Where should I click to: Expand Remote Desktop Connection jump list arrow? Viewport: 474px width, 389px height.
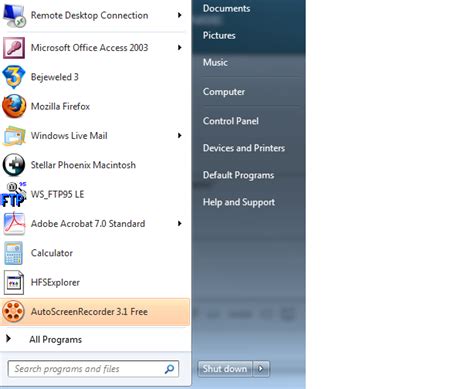180,15
